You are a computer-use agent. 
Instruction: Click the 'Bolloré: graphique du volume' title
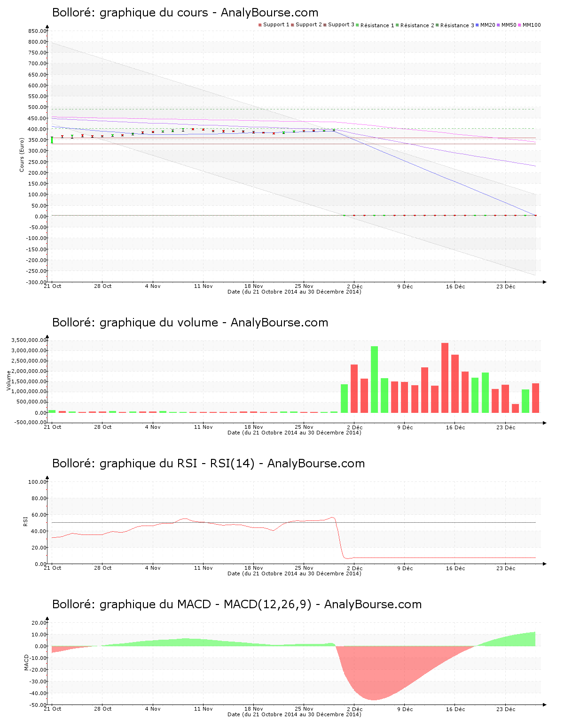[x=190, y=323]
